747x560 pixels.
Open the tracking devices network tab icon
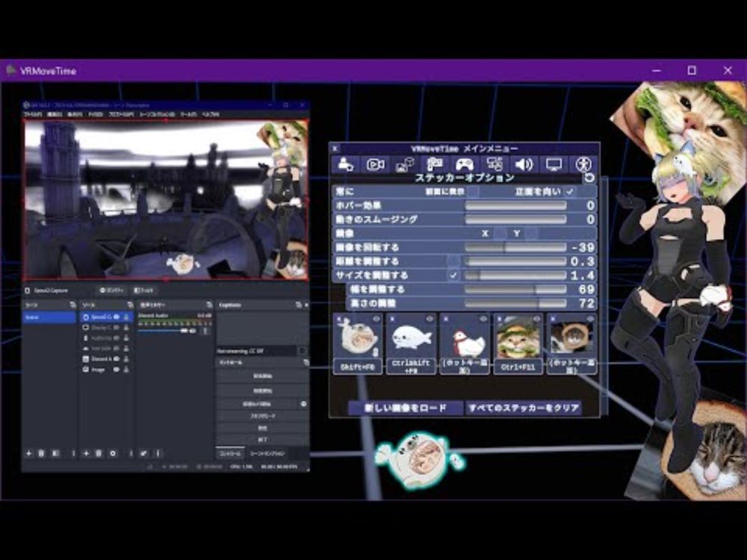click(494, 164)
